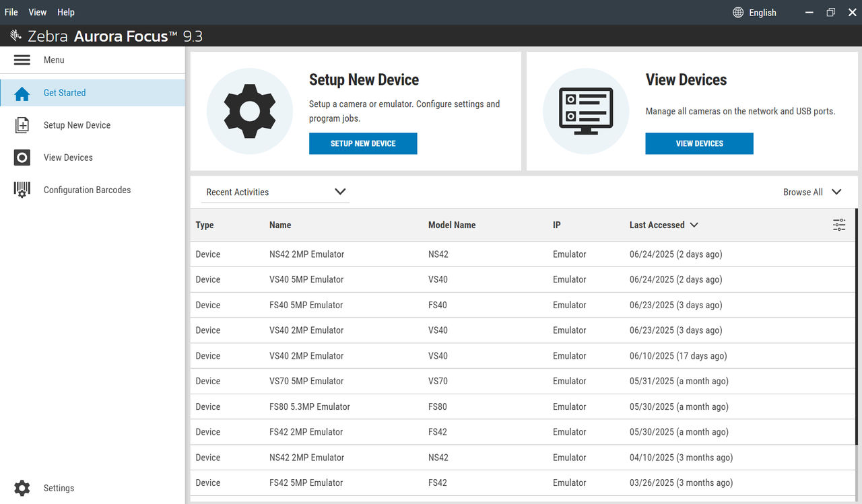Select FS40 5MP Emulator row

point(523,305)
